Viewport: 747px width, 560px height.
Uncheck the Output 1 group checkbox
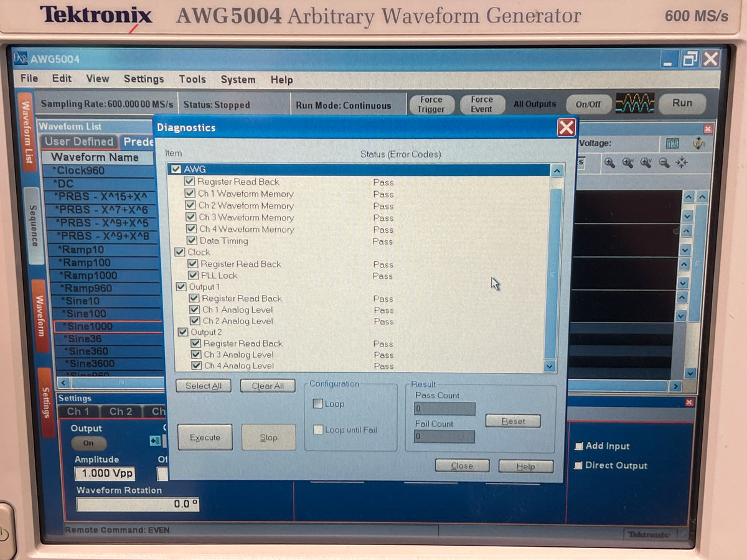(x=181, y=287)
